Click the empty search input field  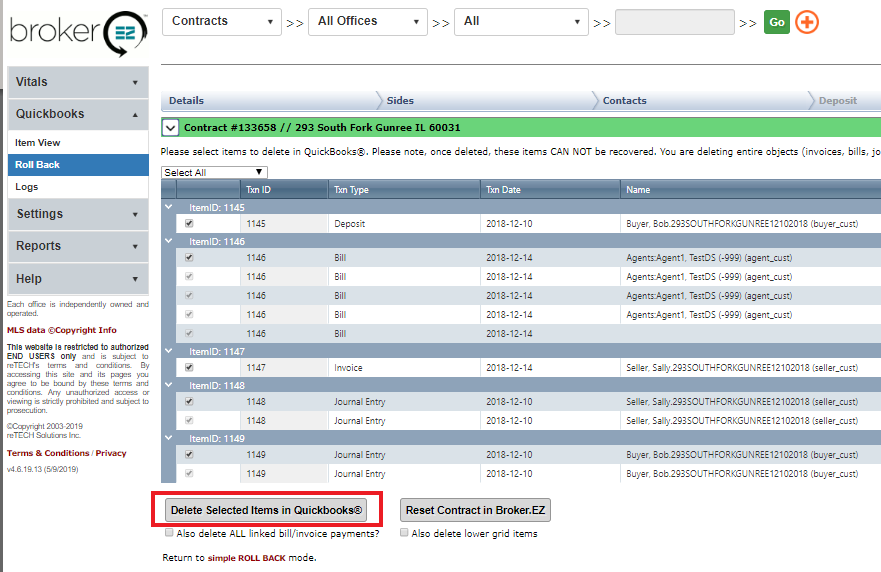pos(675,22)
